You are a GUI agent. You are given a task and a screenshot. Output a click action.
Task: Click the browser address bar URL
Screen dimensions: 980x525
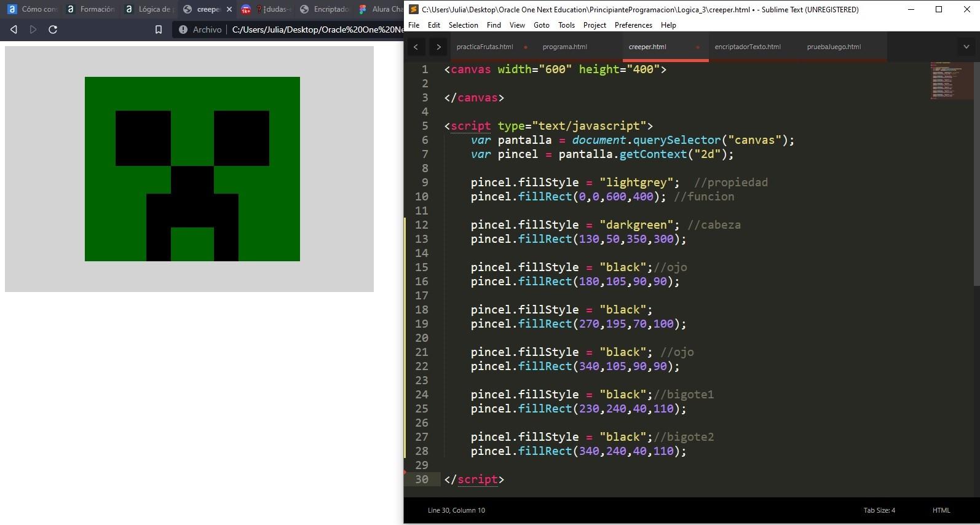pos(317,30)
